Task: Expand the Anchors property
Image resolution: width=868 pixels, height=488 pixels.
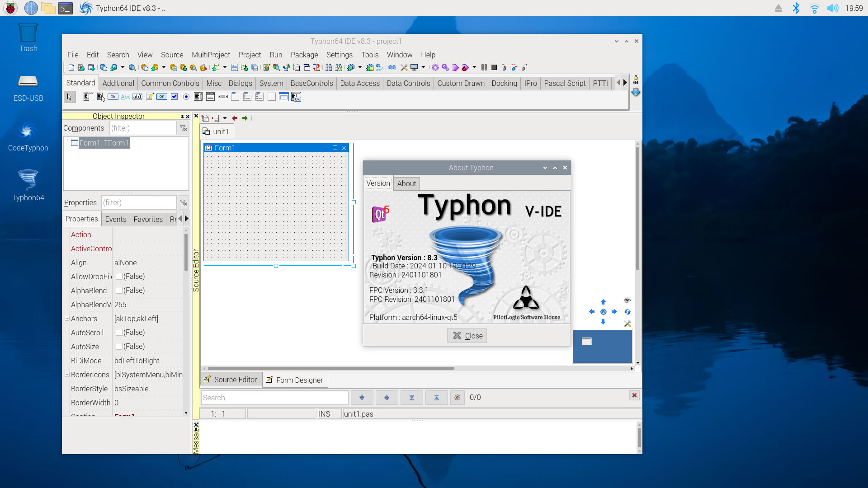Action: 67,319
